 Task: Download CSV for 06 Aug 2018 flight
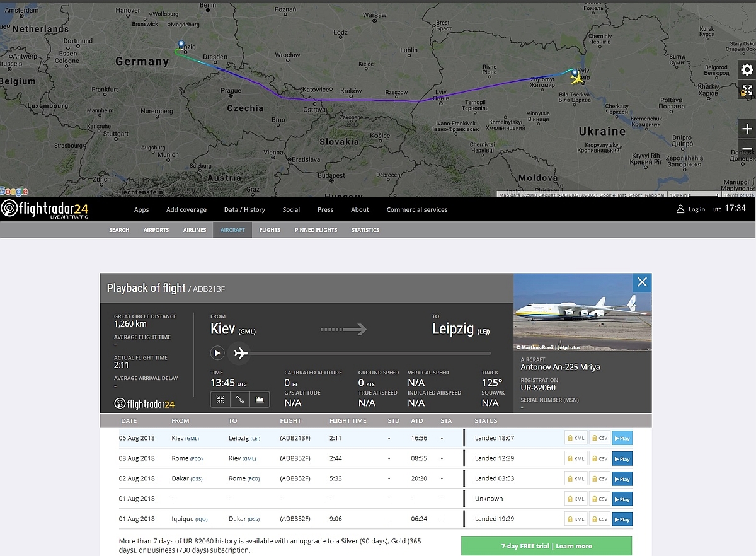[600, 438]
